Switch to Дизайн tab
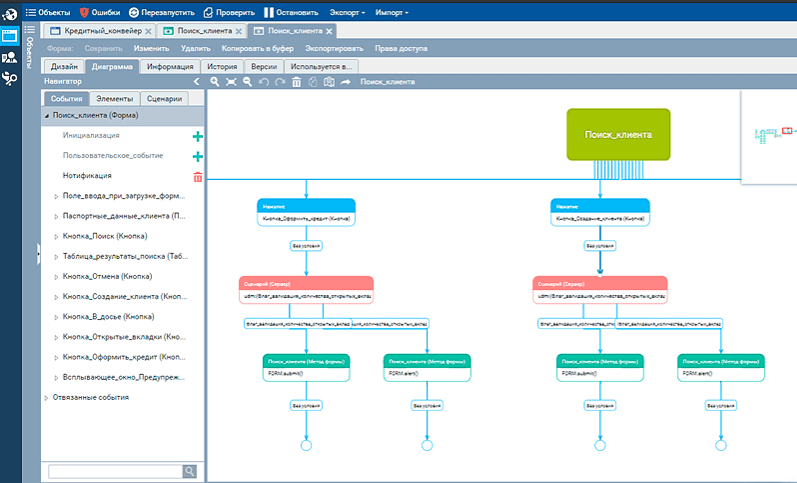This screenshot has width=797, height=483. 64,67
